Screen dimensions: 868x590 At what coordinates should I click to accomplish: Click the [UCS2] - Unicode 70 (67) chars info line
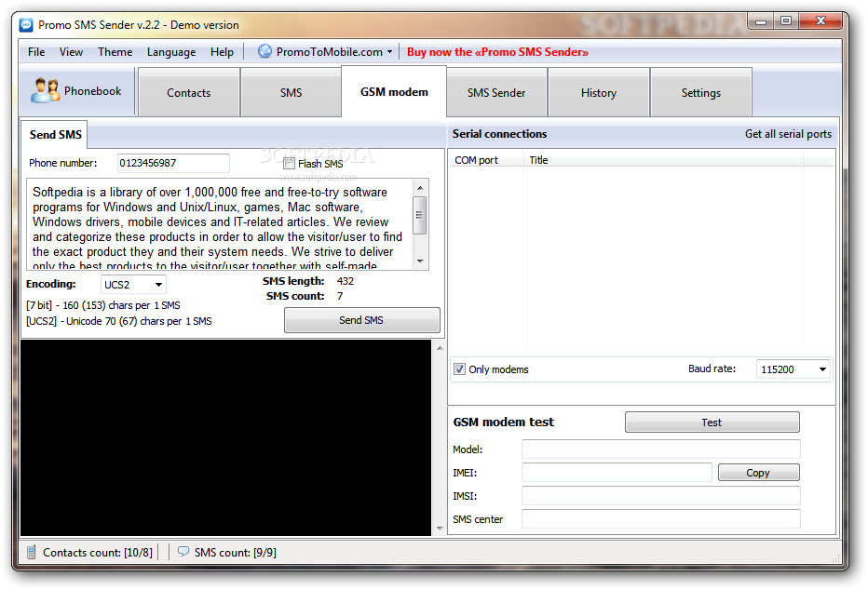click(x=119, y=321)
